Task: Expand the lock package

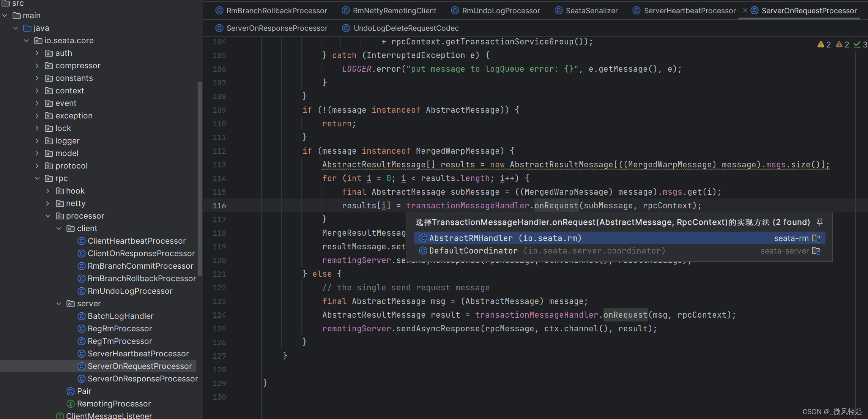Action: coord(37,128)
